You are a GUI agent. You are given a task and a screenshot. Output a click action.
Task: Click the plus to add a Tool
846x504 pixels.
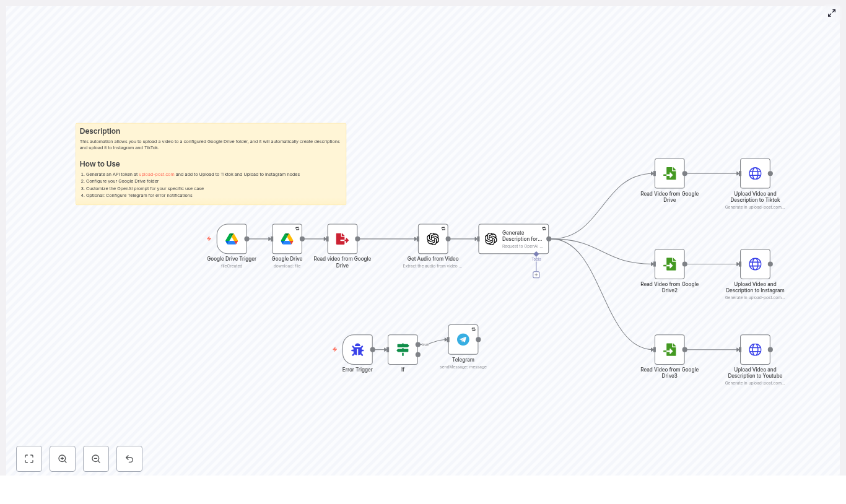[536, 274]
